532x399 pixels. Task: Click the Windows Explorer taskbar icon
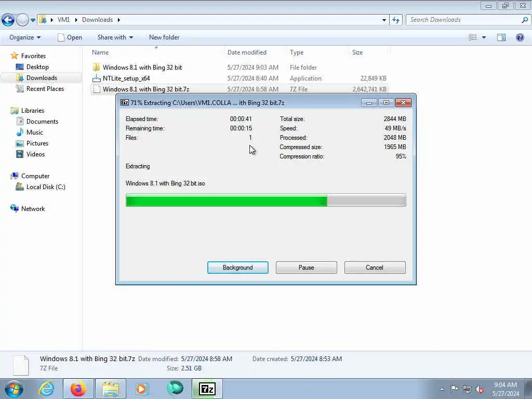coord(111,389)
